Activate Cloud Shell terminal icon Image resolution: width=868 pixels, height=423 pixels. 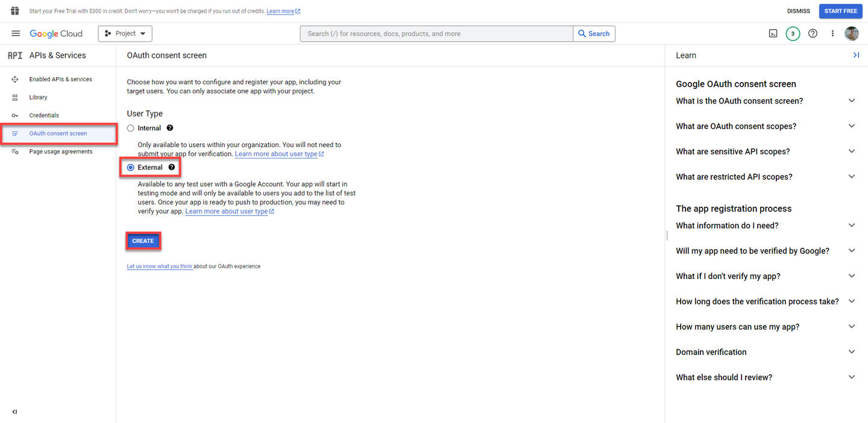tap(773, 34)
